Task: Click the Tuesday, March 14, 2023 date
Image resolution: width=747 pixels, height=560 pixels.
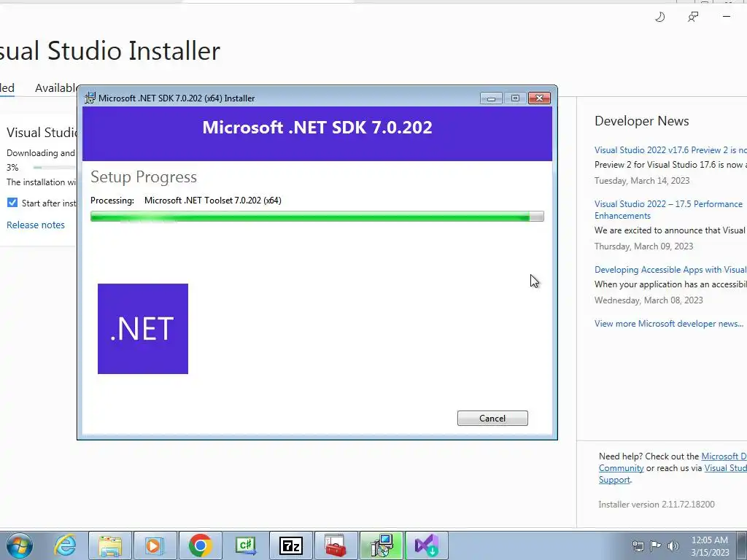Action: 642,181
